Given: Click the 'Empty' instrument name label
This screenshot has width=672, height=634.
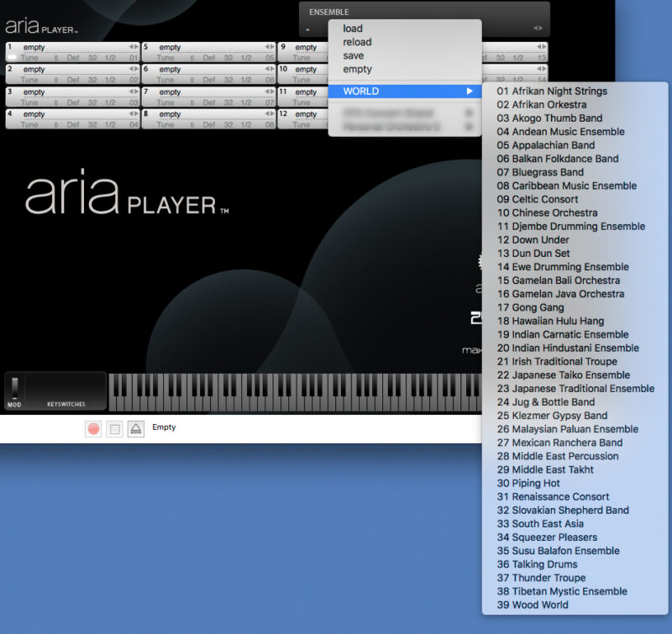Looking at the screenshot, I should [x=165, y=427].
